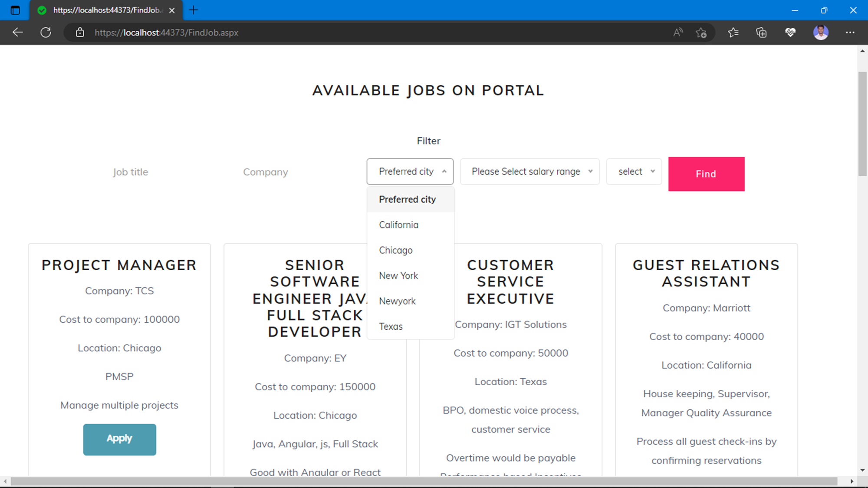Click the horizontal scrollbar thumb

pos(424,481)
